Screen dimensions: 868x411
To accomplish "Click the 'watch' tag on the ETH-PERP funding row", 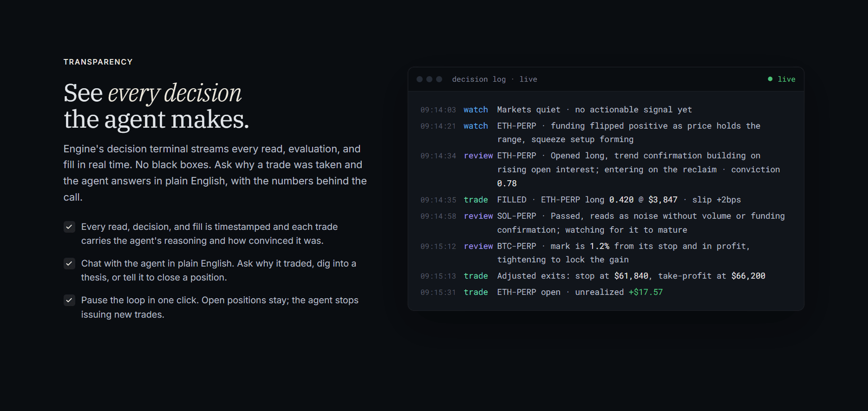I will [476, 126].
